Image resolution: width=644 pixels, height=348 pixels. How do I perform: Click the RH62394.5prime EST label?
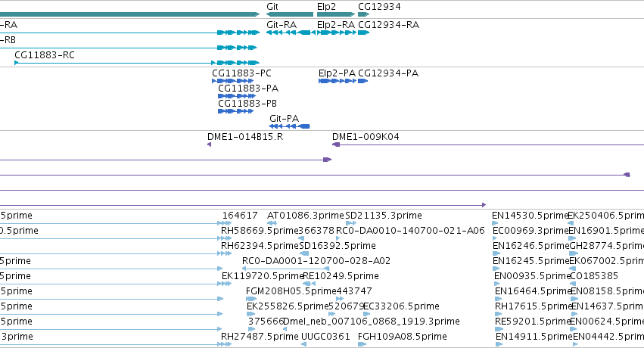(260, 246)
